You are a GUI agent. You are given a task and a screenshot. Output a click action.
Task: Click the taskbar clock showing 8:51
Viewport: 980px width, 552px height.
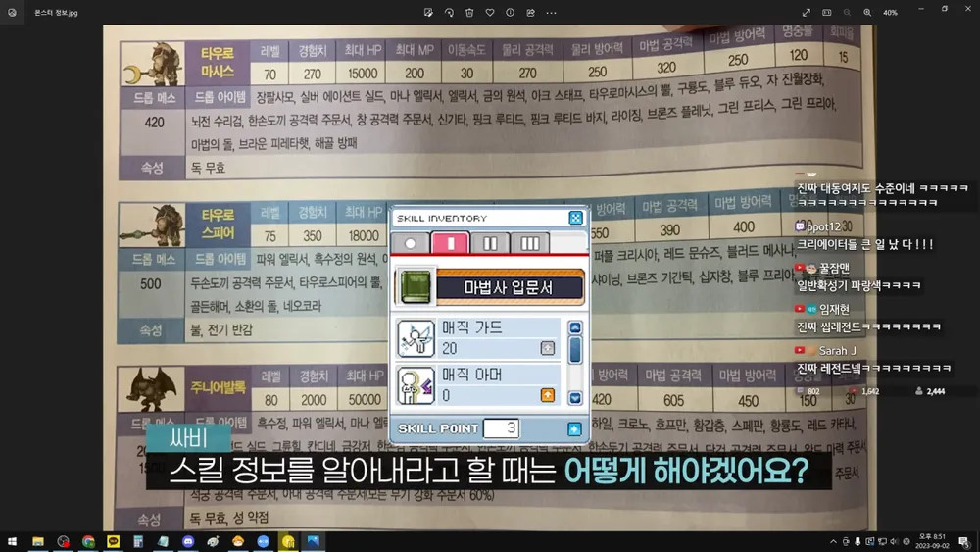(x=932, y=541)
